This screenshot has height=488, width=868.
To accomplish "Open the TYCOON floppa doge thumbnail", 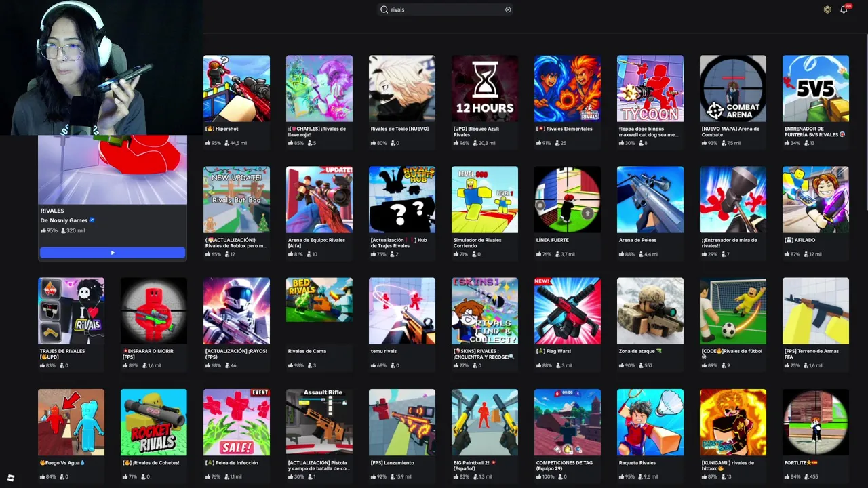I will click(650, 89).
